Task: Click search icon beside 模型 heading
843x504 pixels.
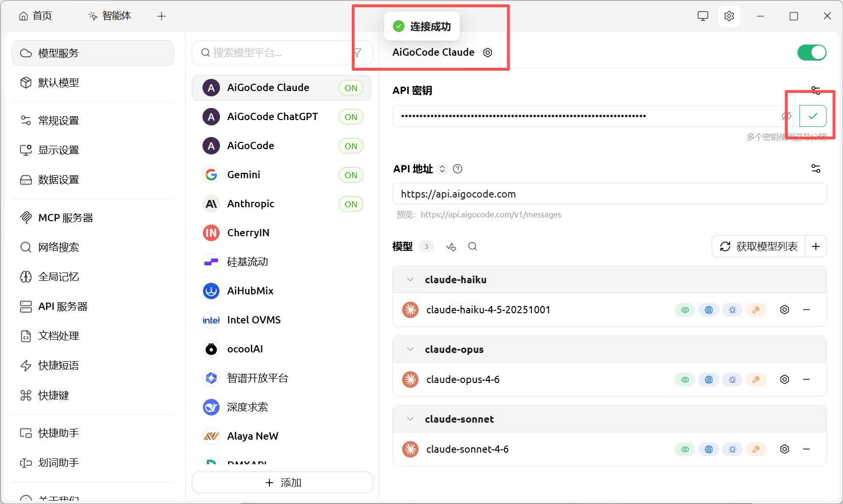Action: tap(473, 246)
